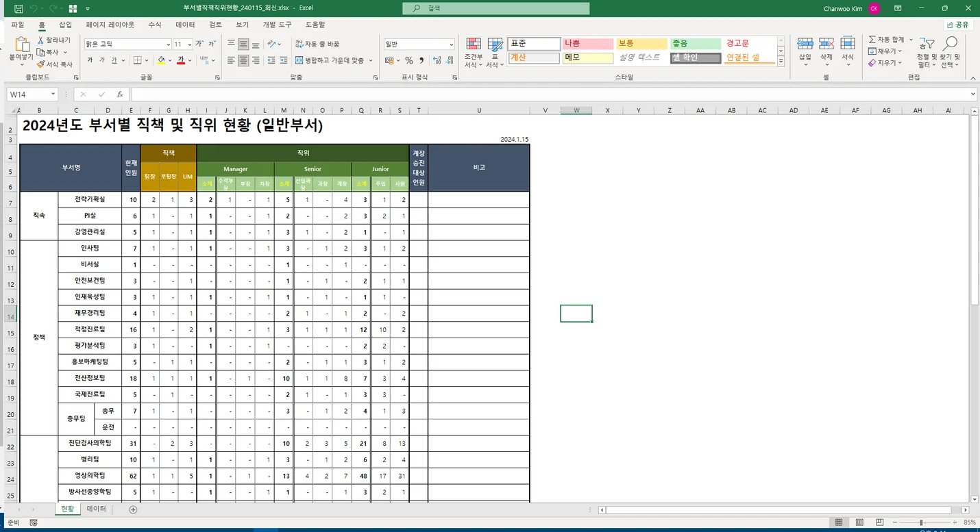The height and width of the screenshot is (532, 980).
Task: Click the Name Box showing W14
Action: click(x=32, y=94)
